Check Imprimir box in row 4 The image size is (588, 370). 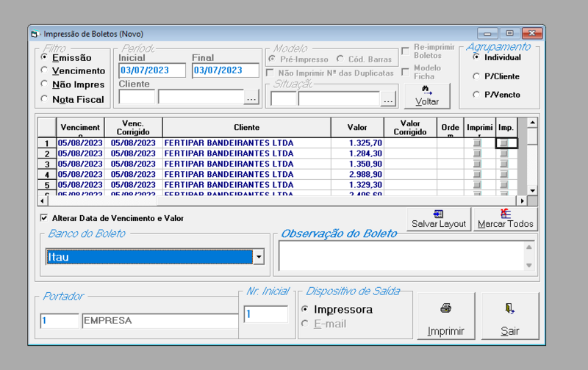tap(477, 175)
